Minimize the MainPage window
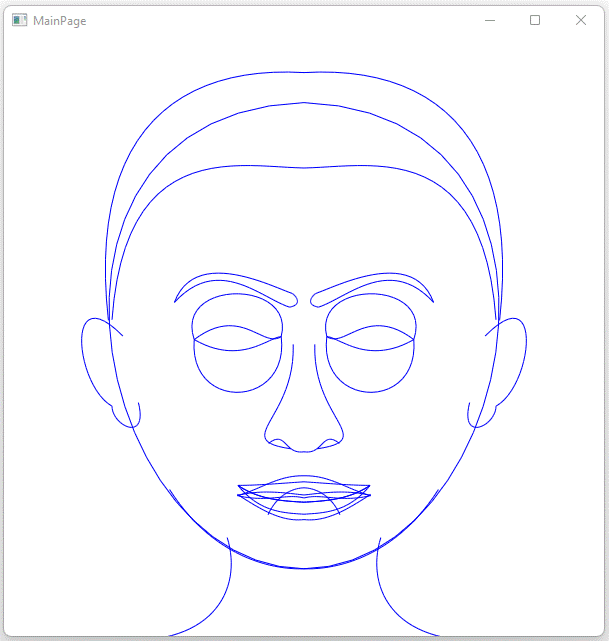This screenshot has width=609, height=641. pyautogui.click(x=490, y=20)
